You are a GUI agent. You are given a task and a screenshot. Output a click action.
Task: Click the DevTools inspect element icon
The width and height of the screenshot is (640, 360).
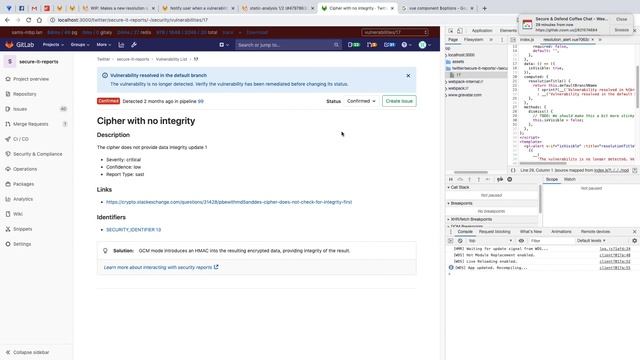click(451, 31)
